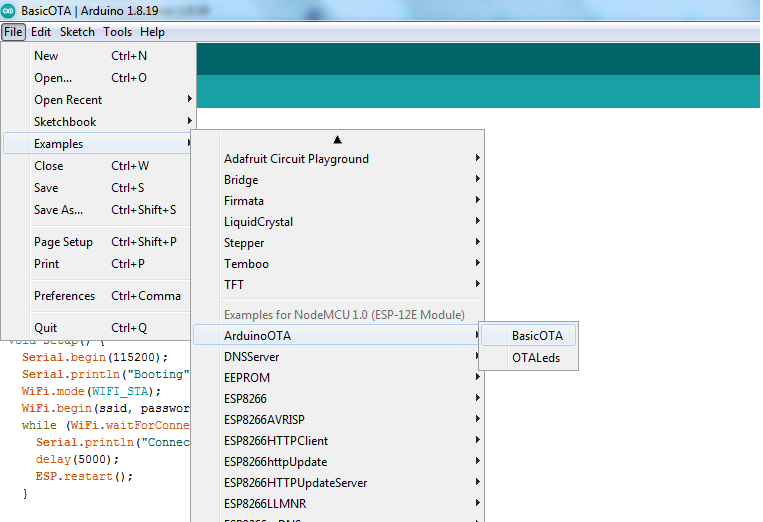
Task: Choose New from File menu
Action: (97, 56)
